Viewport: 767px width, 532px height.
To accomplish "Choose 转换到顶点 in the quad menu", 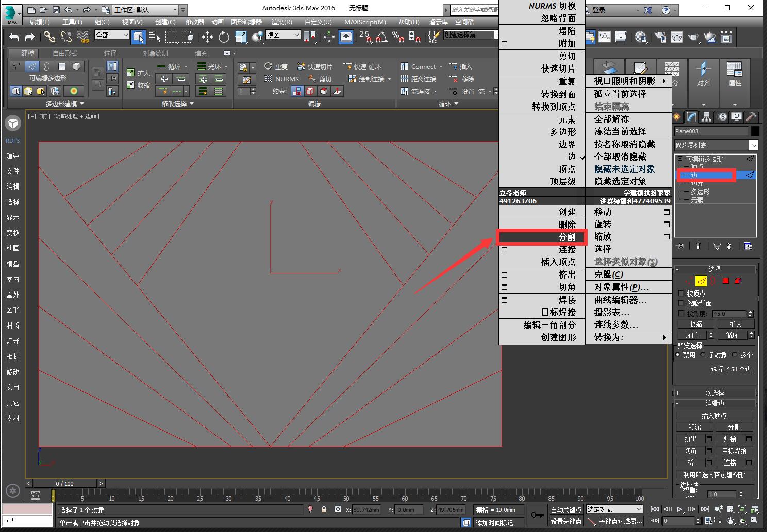I will (x=542, y=107).
